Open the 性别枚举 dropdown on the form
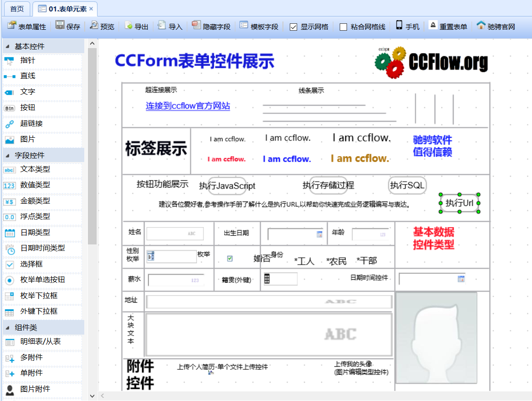532x401 pixels. tap(172, 256)
